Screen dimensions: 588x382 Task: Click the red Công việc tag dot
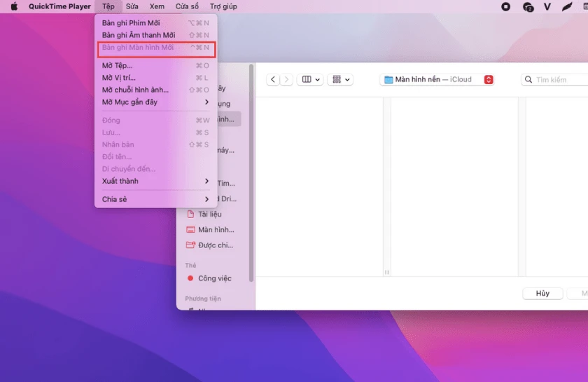pos(190,278)
